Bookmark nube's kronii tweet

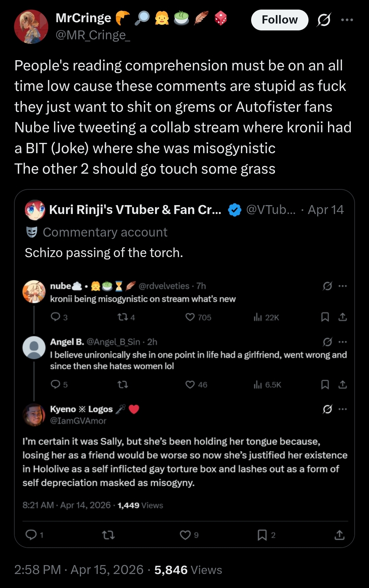click(x=325, y=317)
